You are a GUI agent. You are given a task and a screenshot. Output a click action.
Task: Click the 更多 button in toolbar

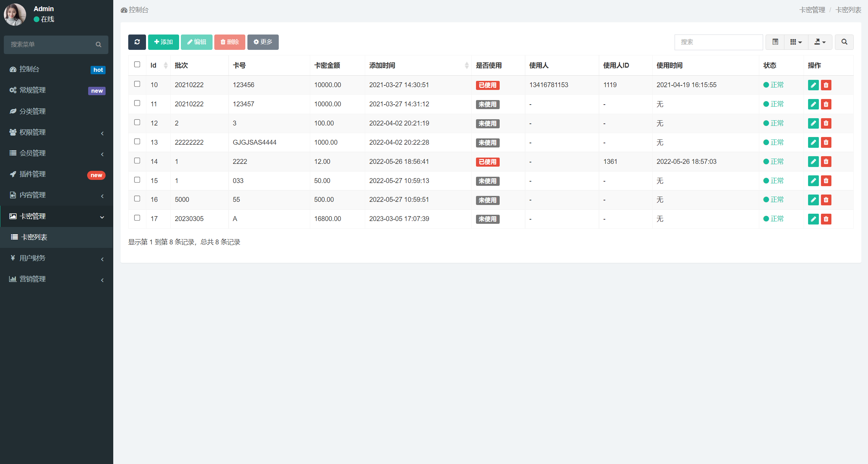pyautogui.click(x=263, y=42)
